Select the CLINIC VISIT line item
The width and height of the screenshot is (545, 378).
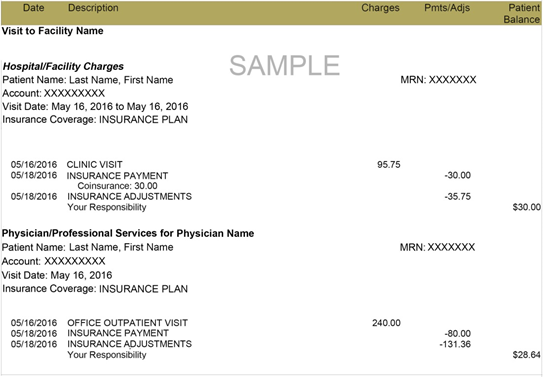click(x=95, y=165)
